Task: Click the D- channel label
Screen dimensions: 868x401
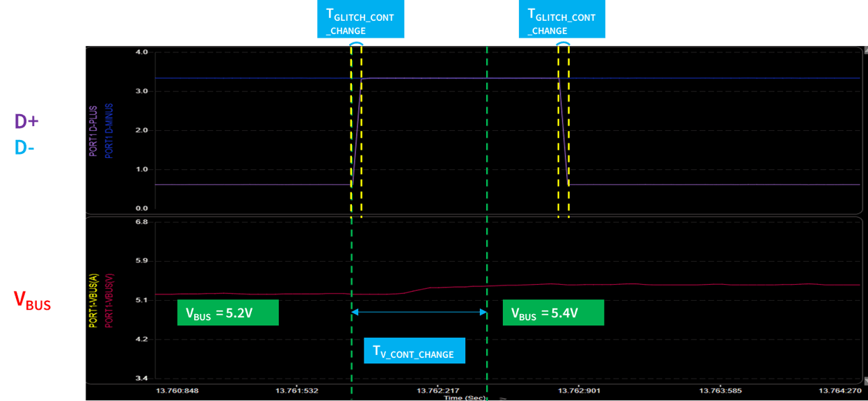Action: click(25, 148)
